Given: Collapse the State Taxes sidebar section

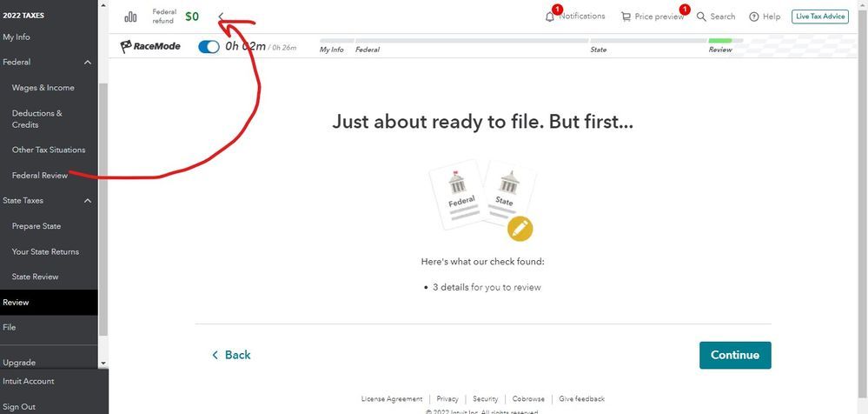Looking at the screenshot, I should point(88,201).
